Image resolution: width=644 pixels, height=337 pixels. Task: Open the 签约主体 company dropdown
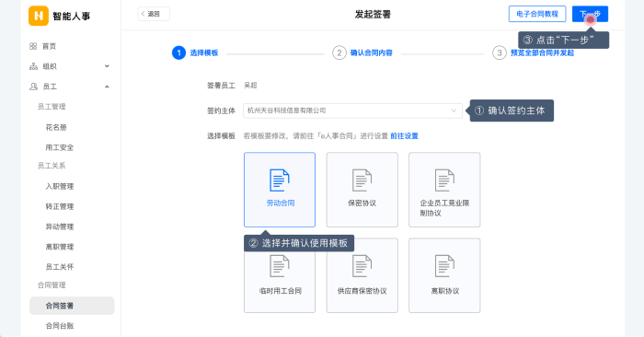(x=352, y=110)
